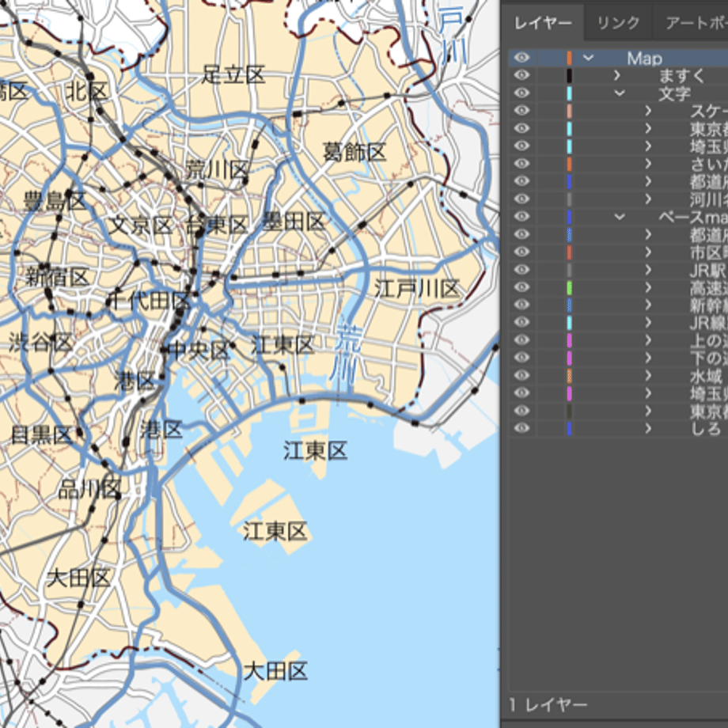Hide the Map layer via eye icon
The width and height of the screenshot is (728, 728).
[521, 58]
